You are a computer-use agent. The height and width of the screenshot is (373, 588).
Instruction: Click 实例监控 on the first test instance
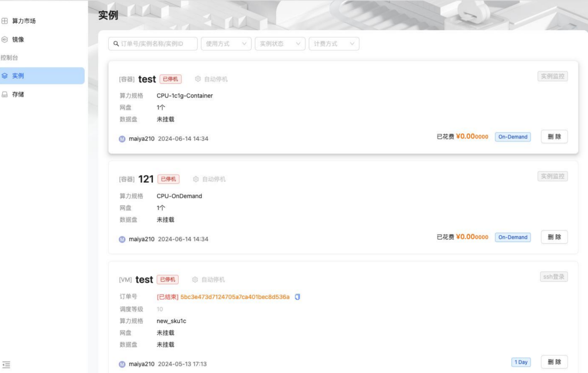click(x=552, y=76)
